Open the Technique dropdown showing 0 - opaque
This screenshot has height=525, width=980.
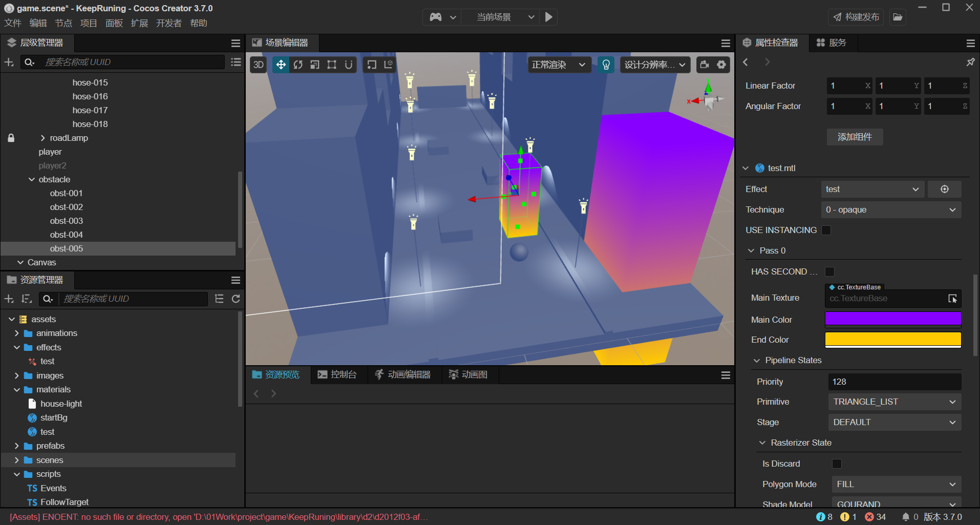[x=891, y=209]
